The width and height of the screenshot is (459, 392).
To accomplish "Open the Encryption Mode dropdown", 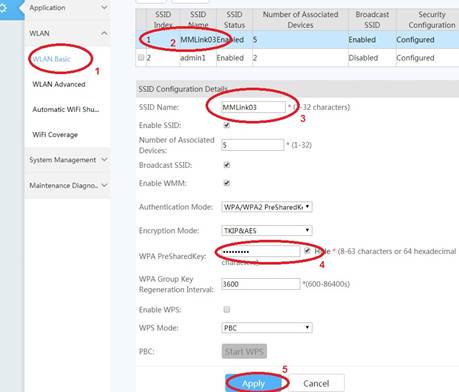I will [x=267, y=230].
